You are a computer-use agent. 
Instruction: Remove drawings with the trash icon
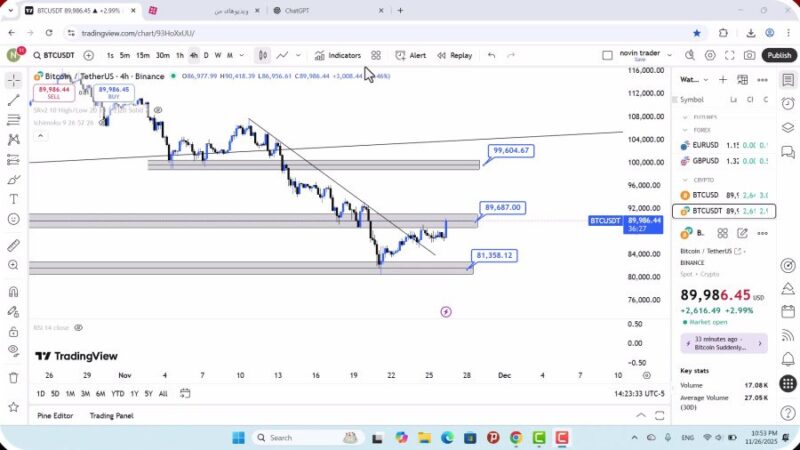(13, 378)
